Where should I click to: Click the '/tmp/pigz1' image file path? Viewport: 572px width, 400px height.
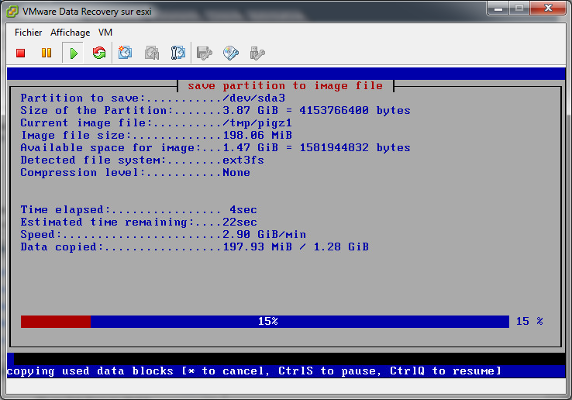pyautogui.click(x=257, y=123)
